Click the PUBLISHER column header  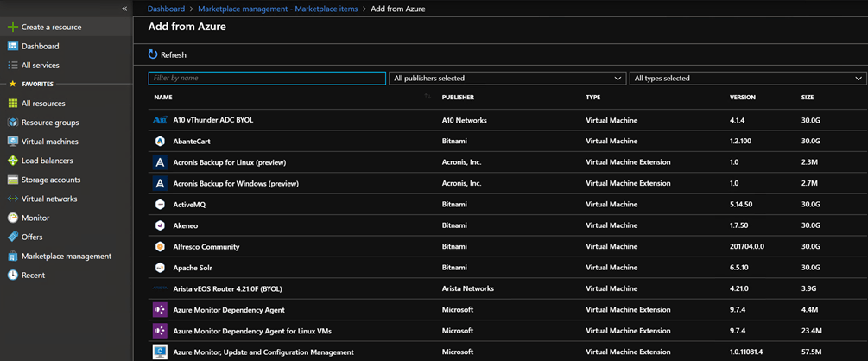tap(458, 98)
